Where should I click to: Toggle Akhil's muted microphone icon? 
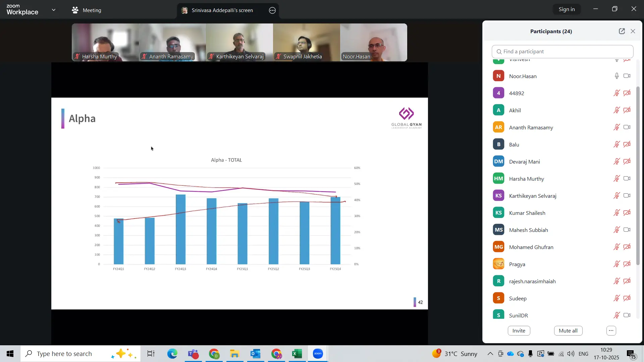[616, 110]
